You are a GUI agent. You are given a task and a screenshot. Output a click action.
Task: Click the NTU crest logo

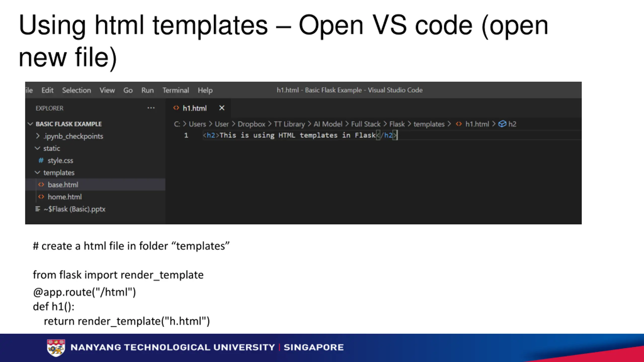(x=56, y=348)
